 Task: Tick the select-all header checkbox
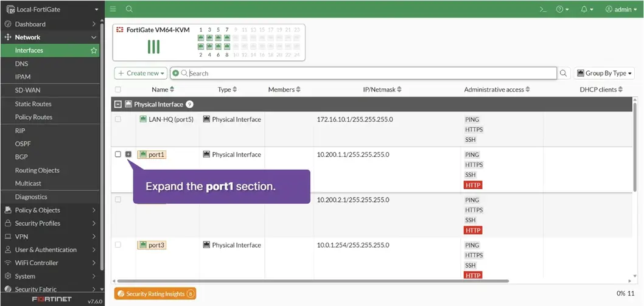118,89
